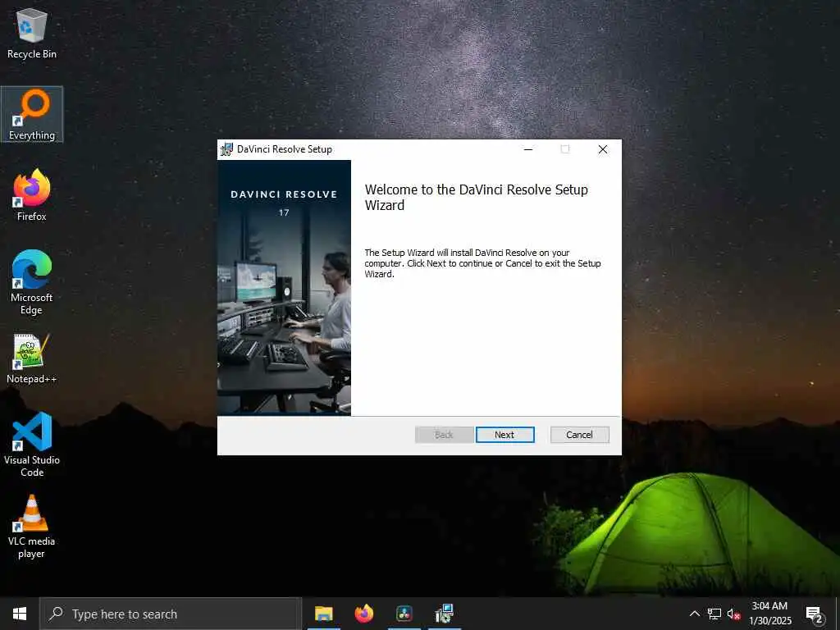This screenshot has height=630, width=840.
Task: Click the taskbar search box
Action: (x=171, y=614)
